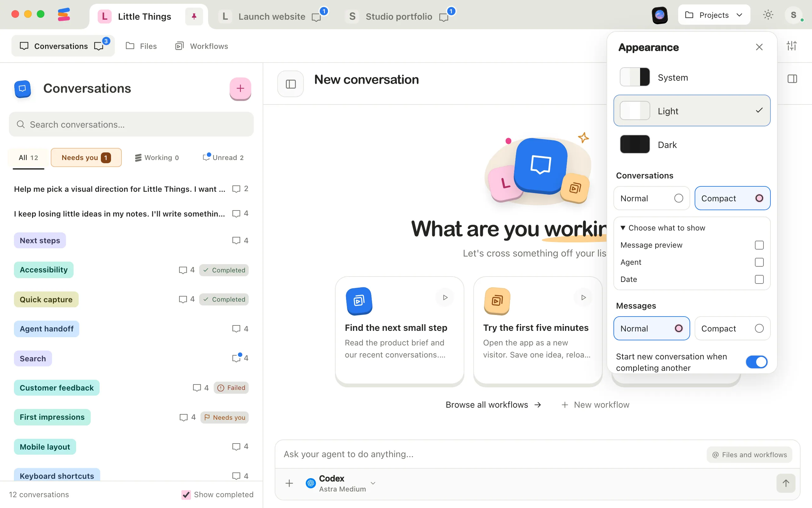Select Compact messages density

pos(732,328)
